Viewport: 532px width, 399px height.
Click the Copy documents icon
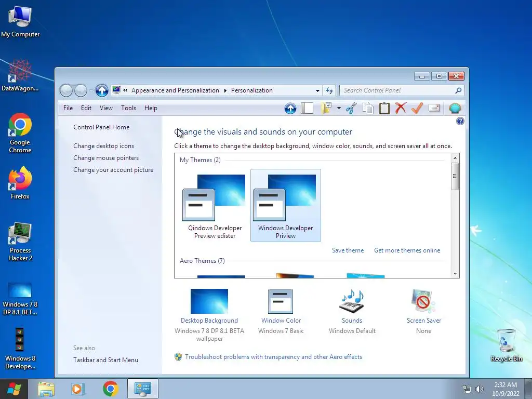tap(368, 108)
